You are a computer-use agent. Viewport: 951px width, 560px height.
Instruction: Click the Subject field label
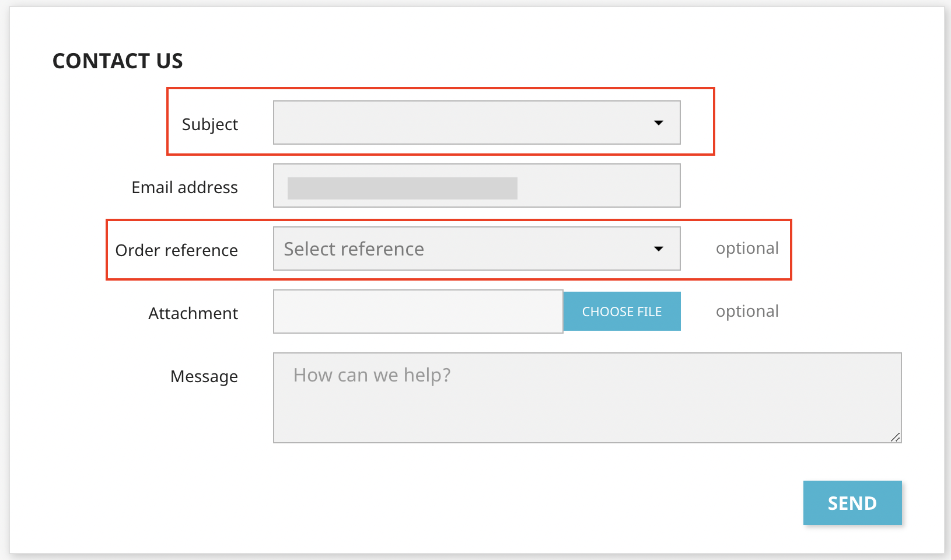tap(210, 124)
